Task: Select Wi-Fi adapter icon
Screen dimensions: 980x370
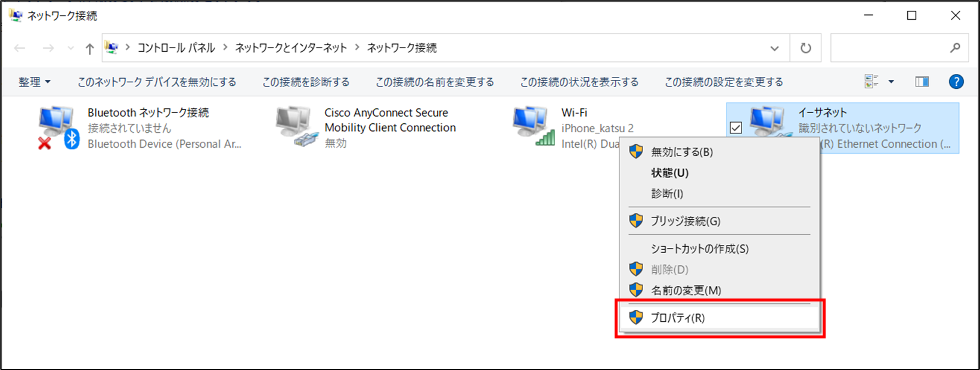Action: [x=534, y=126]
